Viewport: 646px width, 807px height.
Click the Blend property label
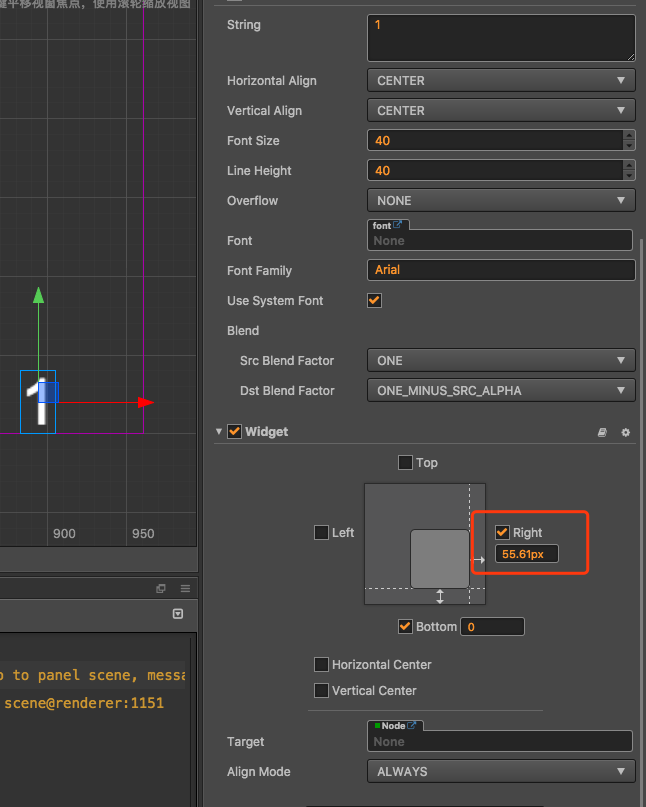(243, 331)
